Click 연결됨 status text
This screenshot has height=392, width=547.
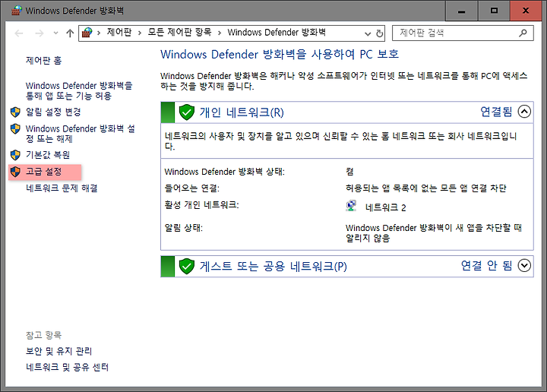tap(496, 112)
